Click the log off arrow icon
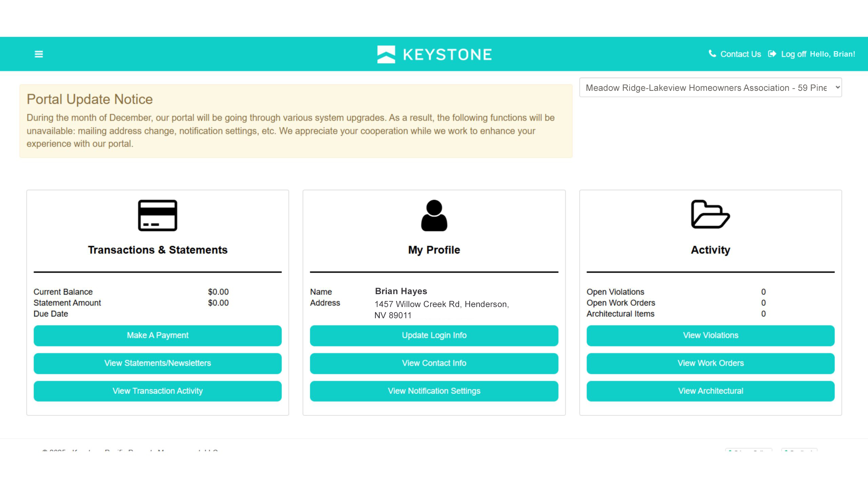 [772, 54]
